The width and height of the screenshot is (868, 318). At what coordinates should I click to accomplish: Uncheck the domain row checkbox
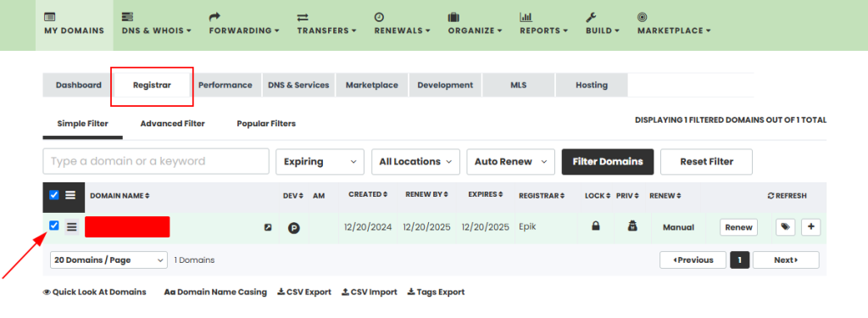click(x=53, y=226)
